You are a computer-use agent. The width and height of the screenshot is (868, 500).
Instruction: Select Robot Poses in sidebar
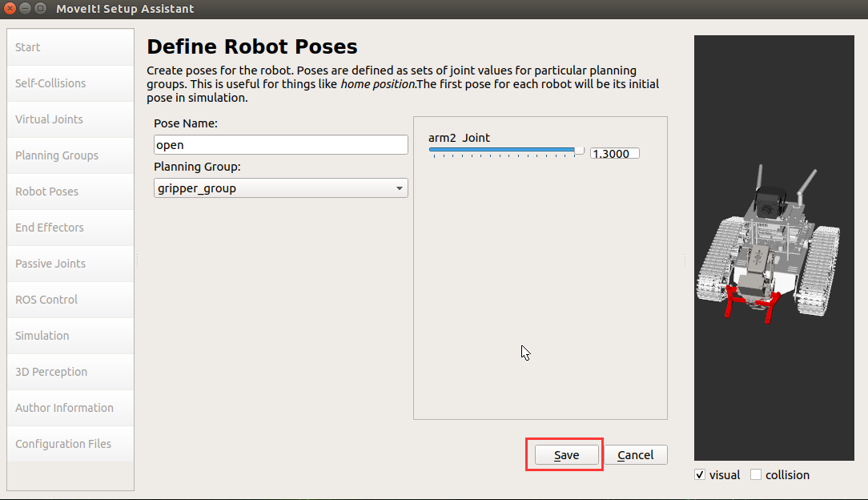click(x=70, y=192)
